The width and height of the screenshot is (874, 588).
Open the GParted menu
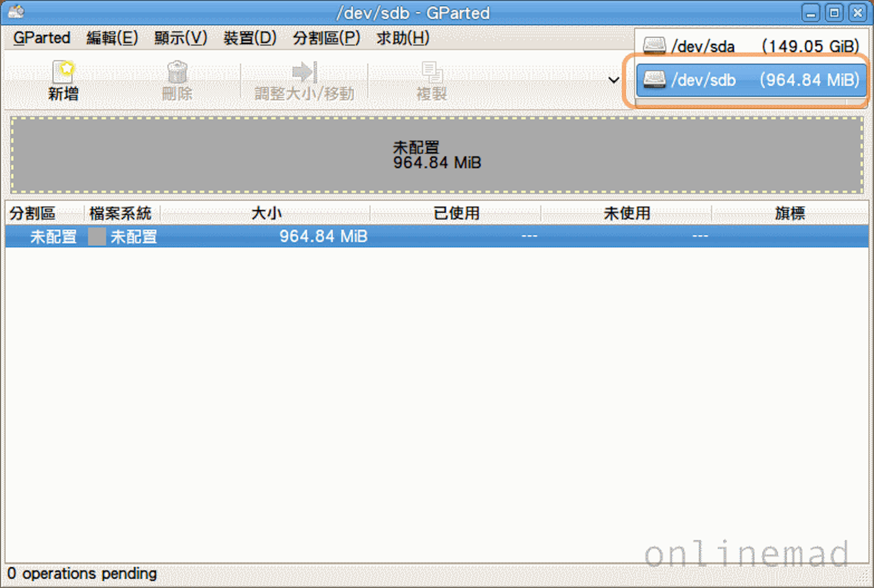point(42,38)
